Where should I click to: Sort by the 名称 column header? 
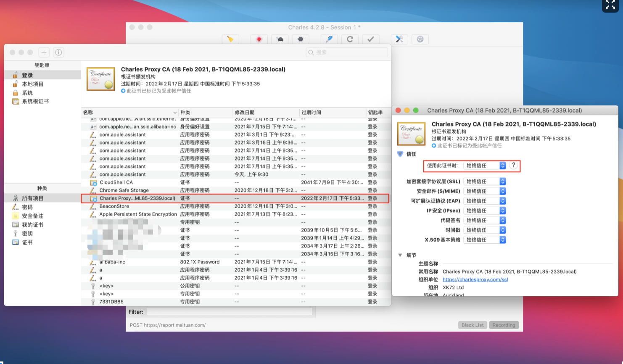point(130,113)
